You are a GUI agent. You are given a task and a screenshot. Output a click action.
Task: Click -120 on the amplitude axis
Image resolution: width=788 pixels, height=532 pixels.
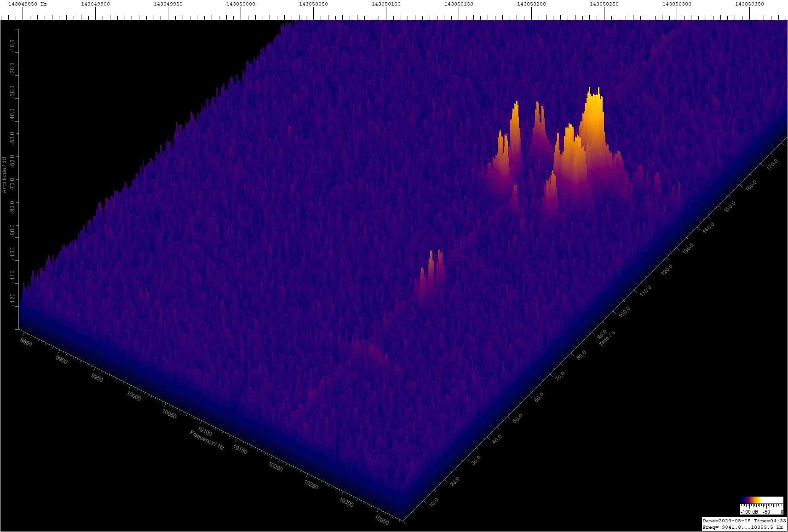pyautogui.click(x=12, y=299)
